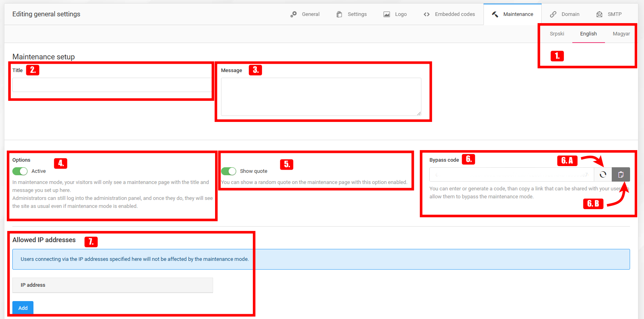The width and height of the screenshot is (644, 319).
Task: Click the Settings clipboard icon
Action: (x=339, y=14)
